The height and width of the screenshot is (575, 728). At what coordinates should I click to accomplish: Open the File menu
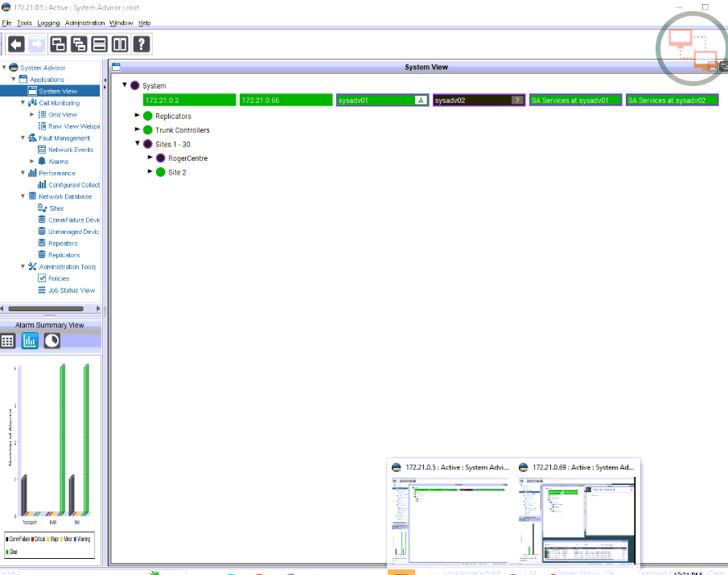(x=6, y=23)
